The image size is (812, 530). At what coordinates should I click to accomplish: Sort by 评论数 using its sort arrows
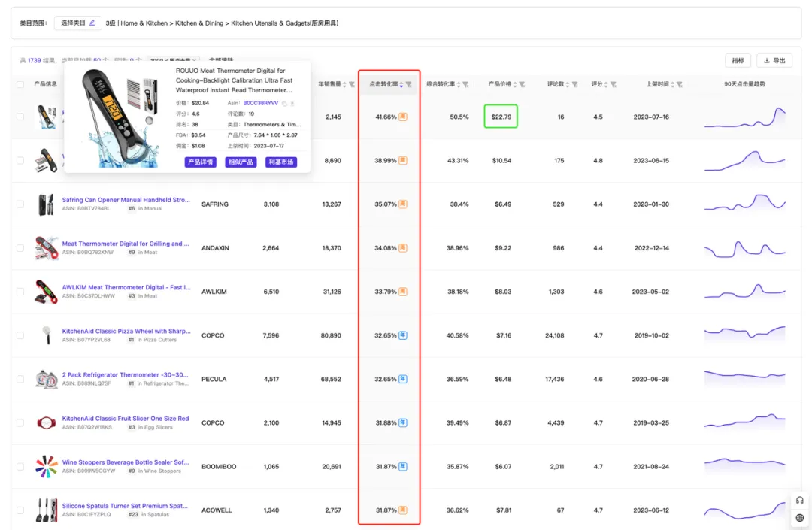coord(568,84)
